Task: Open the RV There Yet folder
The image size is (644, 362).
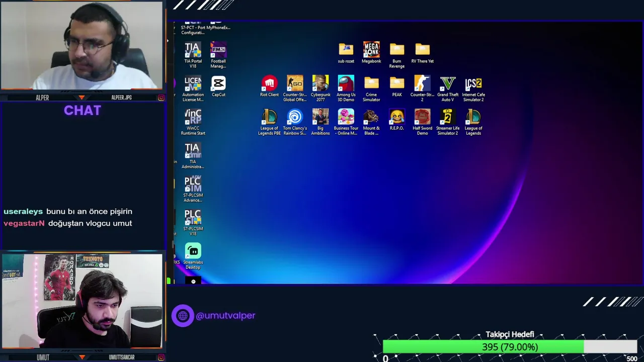Action: 423,53
